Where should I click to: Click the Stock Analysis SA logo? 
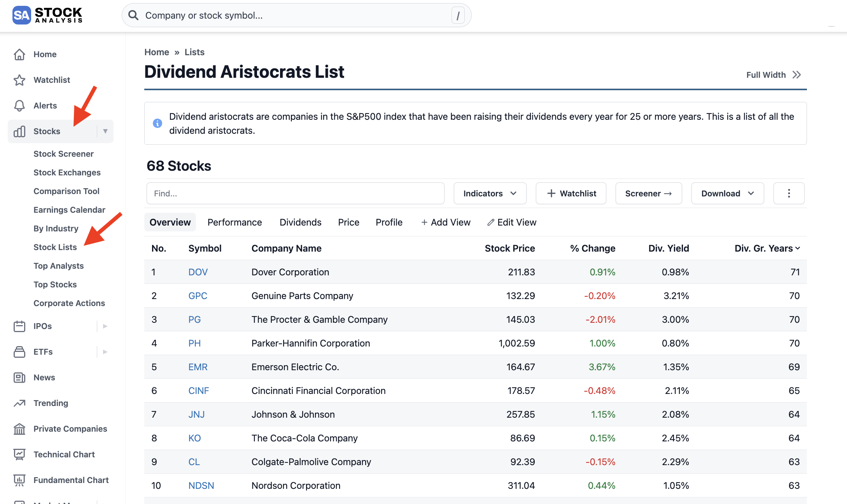click(x=47, y=15)
